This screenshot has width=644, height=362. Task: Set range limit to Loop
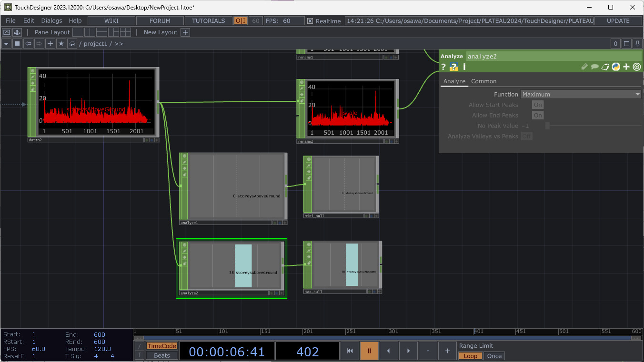(471, 356)
